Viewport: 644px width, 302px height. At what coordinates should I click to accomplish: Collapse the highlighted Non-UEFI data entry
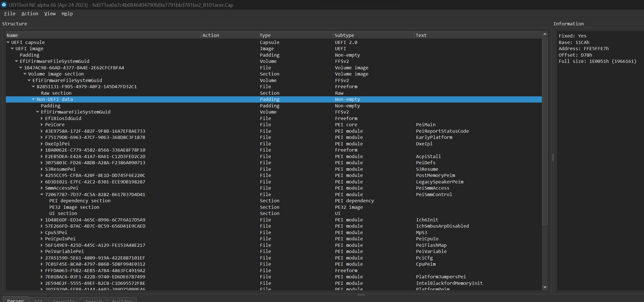[x=33, y=99]
